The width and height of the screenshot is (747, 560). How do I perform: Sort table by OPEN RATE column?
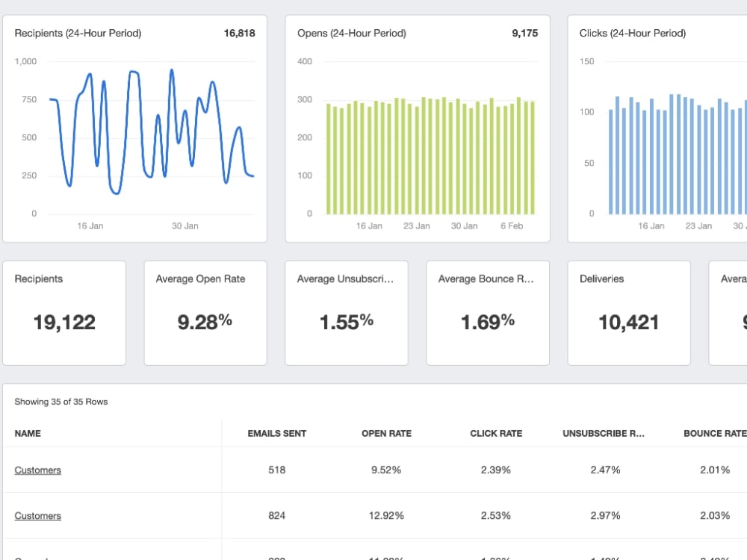coord(386,433)
